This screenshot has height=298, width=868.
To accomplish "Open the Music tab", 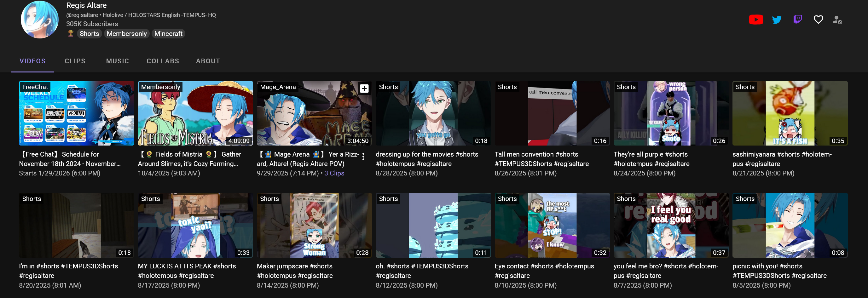I will coord(118,61).
